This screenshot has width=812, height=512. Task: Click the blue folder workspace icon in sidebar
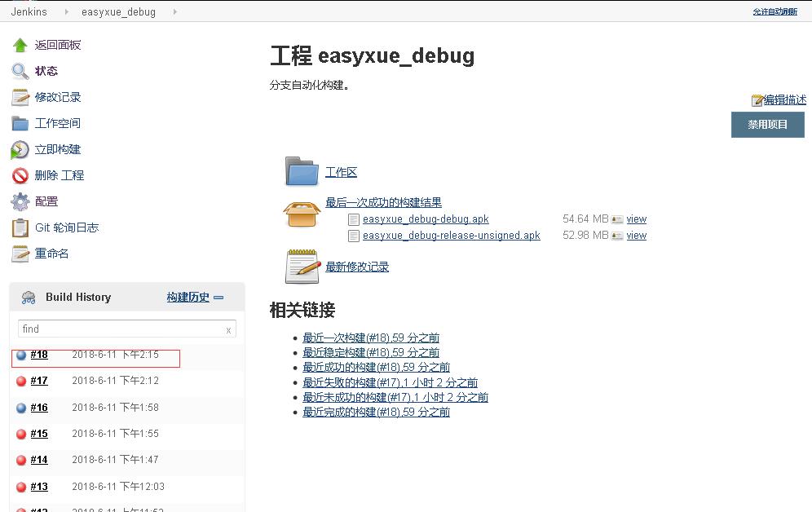pos(20,124)
